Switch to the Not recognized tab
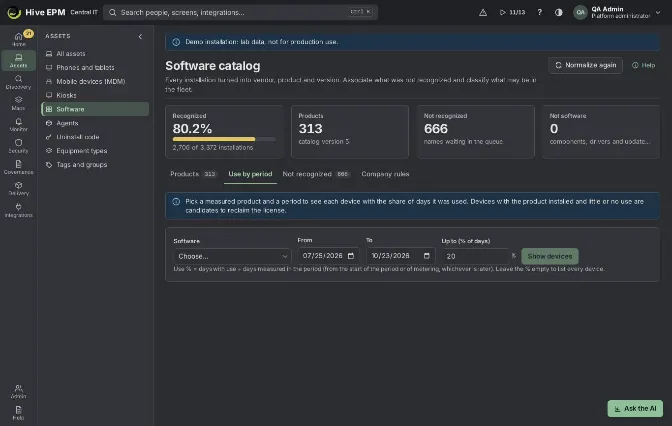Screen dimensions: 672x426 316,174
